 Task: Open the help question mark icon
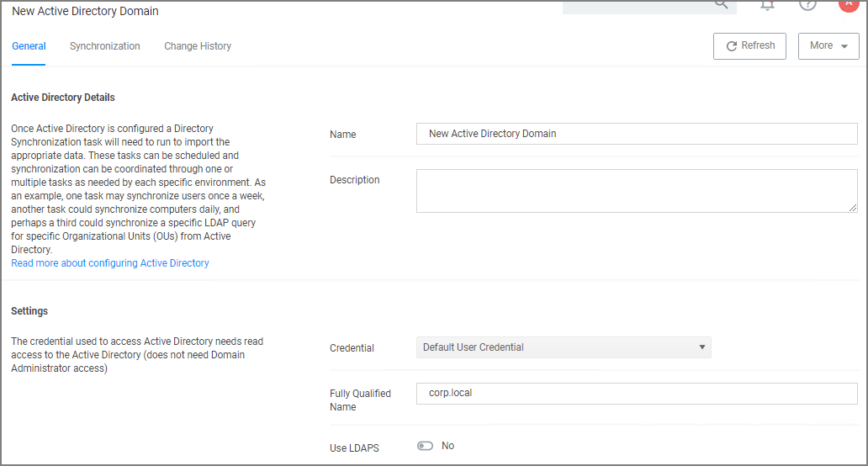(807, 4)
